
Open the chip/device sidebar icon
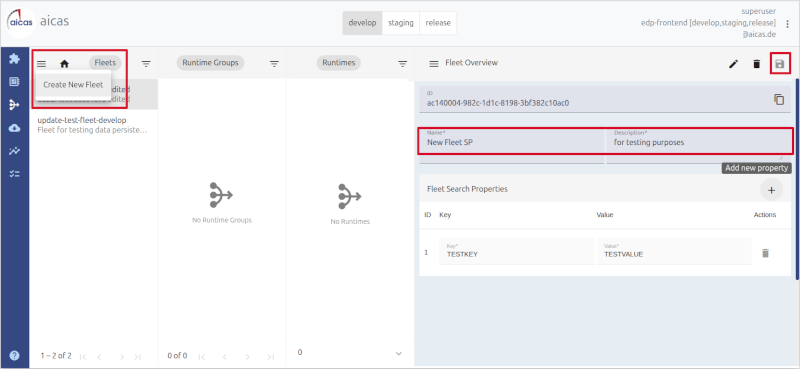pyautogui.click(x=15, y=82)
